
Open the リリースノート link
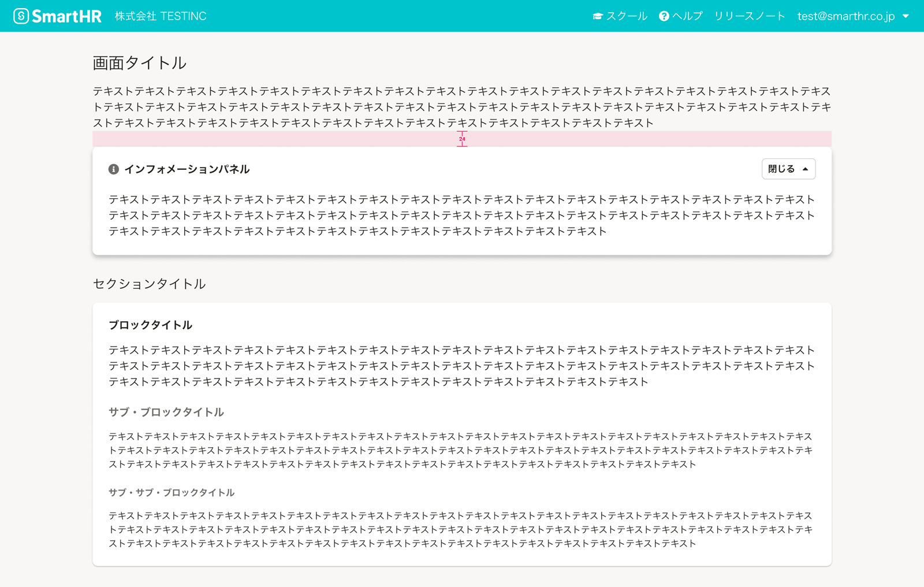(750, 16)
